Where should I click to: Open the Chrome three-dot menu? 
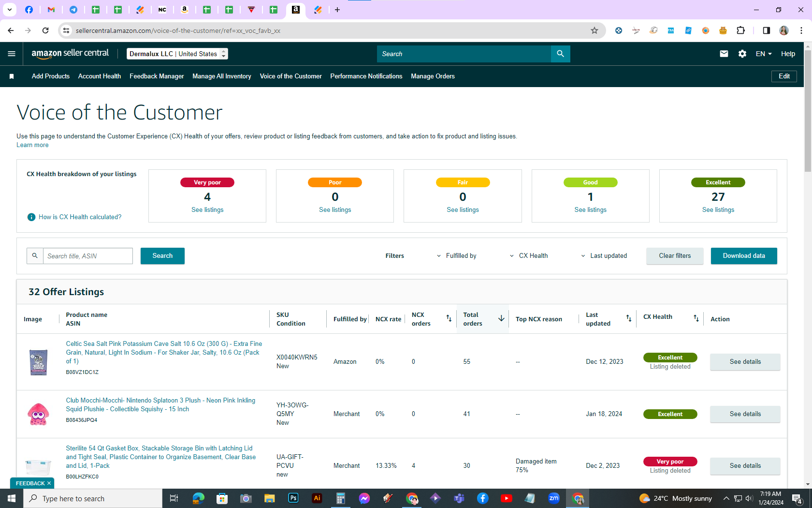click(x=801, y=30)
